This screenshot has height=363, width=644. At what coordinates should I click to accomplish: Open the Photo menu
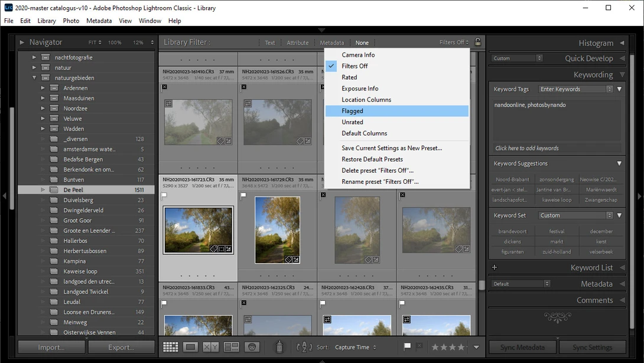tap(71, 21)
